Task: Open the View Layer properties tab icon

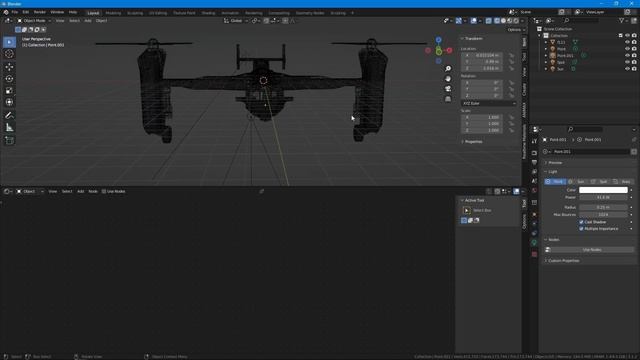Action: (534, 172)
